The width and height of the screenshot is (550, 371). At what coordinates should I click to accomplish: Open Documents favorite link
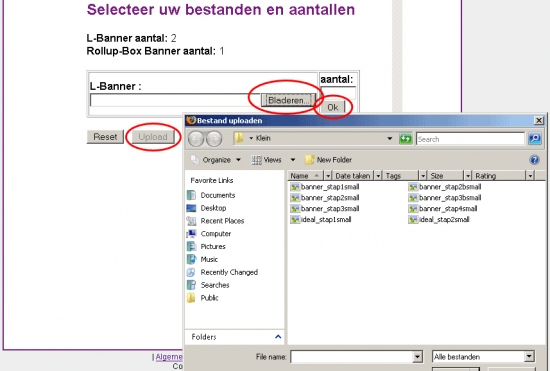tap(211, 195)
